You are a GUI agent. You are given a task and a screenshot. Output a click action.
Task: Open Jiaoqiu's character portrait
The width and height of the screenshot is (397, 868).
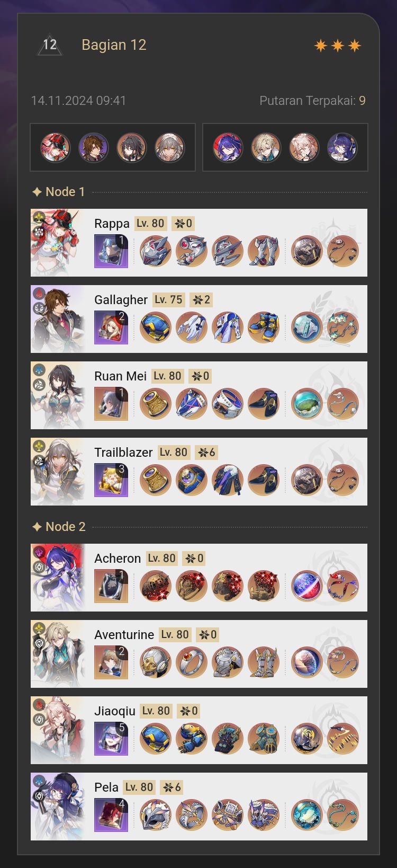click(58, 730)
